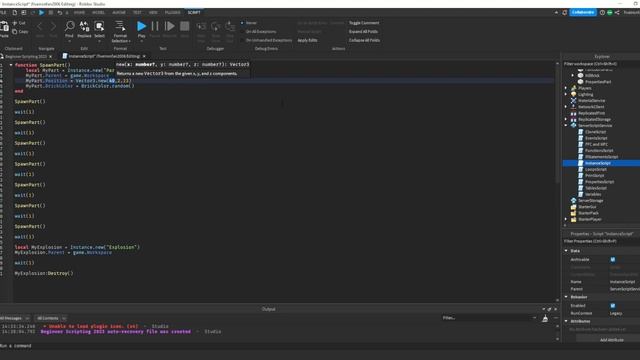640x360 pixels.
Task: Click the Forward navigate arrow
Action: point(53,27)
